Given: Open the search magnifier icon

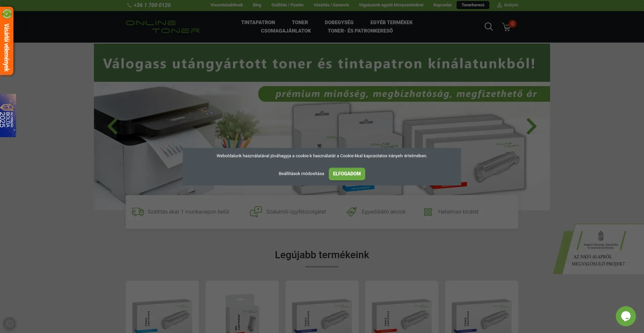Looking at the screenshot, I should [489, 26].
